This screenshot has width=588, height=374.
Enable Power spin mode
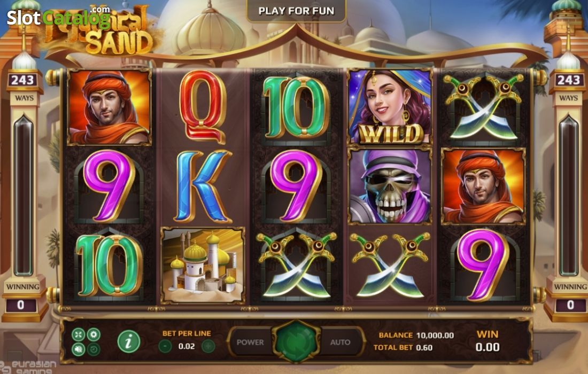tap(250, 342)
